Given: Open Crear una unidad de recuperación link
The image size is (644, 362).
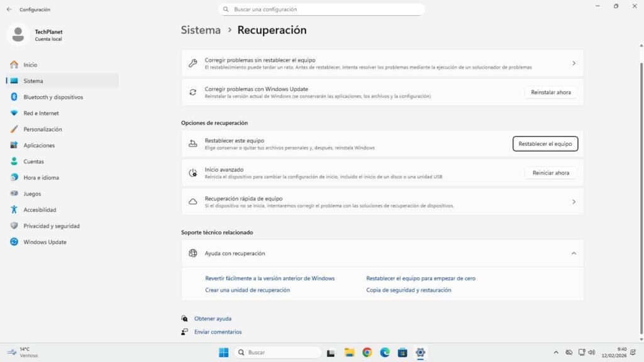Looking at the screenshot, I should tap(247, 290).
